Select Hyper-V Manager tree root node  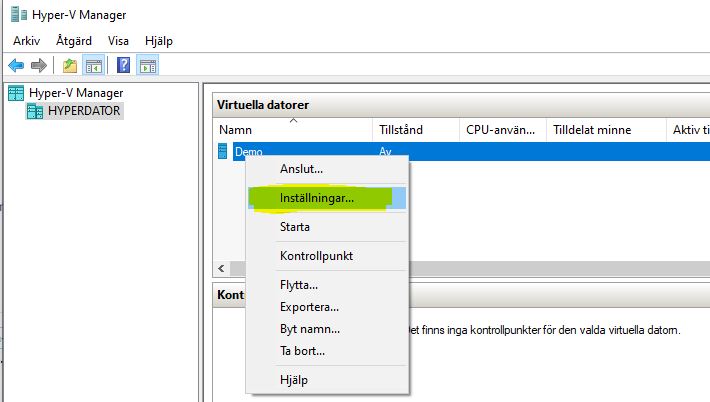76,93
